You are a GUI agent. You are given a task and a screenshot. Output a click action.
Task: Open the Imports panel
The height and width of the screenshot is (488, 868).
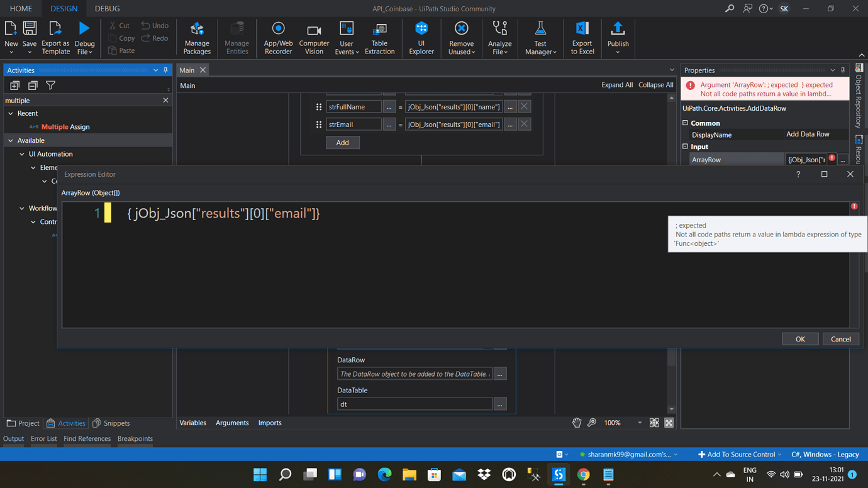pyautogui.click(x=270, y=423)
